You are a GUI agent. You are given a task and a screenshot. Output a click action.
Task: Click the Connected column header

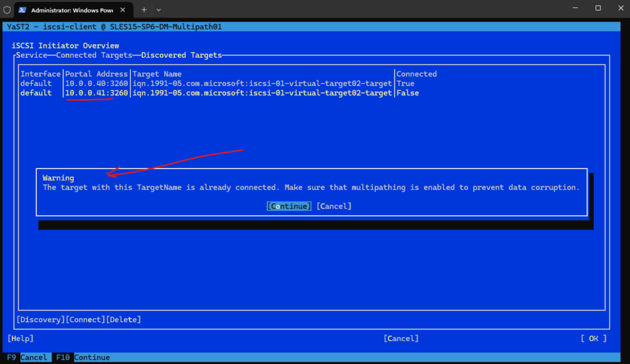pos(417,74)
